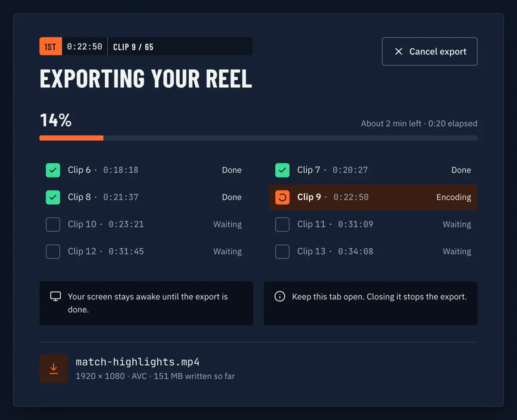Viewport: 517px width, 420px height.
Task: Click the 0:21:37 timestamp
Action: (121, 197)
